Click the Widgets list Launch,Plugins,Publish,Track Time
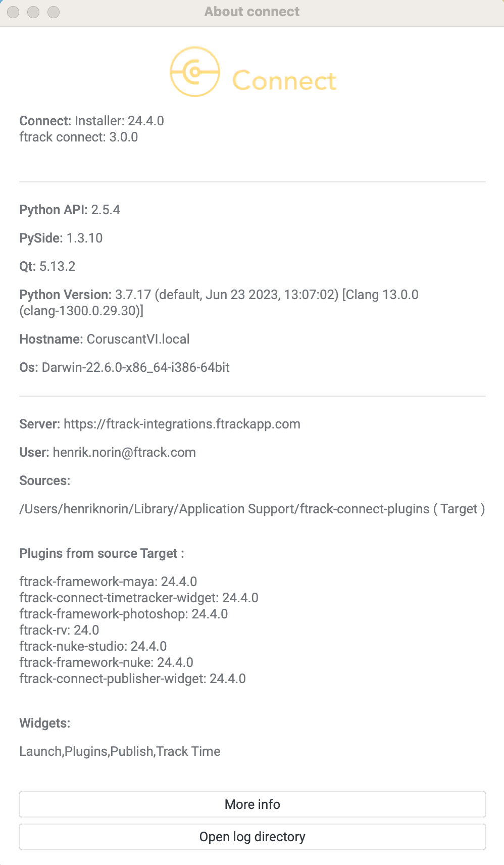 pos(120,751)
